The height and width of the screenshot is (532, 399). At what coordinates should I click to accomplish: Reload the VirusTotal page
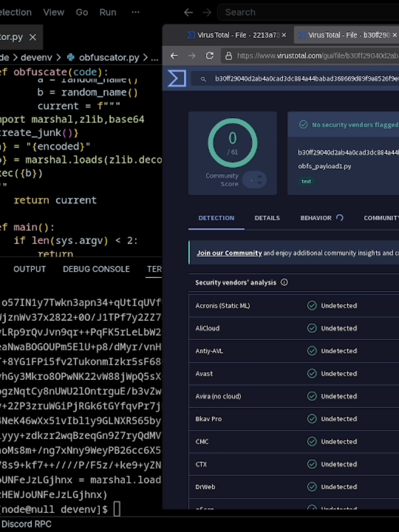[x=209, y=55]
